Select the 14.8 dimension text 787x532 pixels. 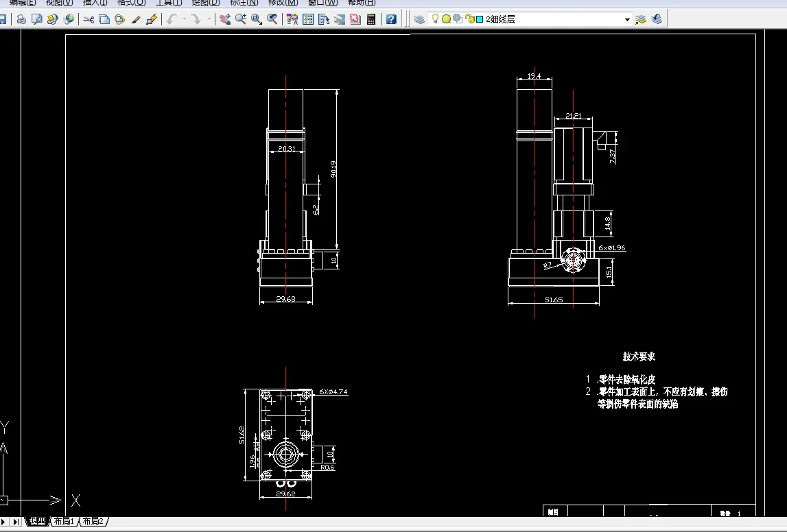[x=608, y=223]
